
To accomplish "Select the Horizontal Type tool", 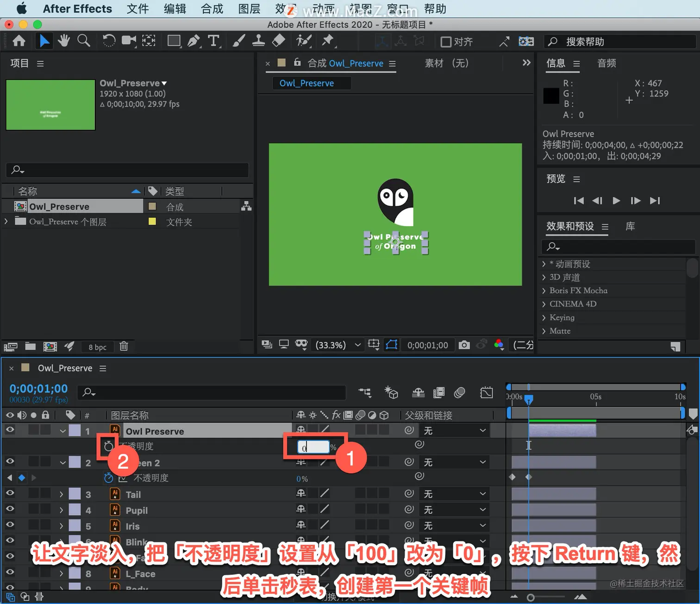I will [213, 41].
